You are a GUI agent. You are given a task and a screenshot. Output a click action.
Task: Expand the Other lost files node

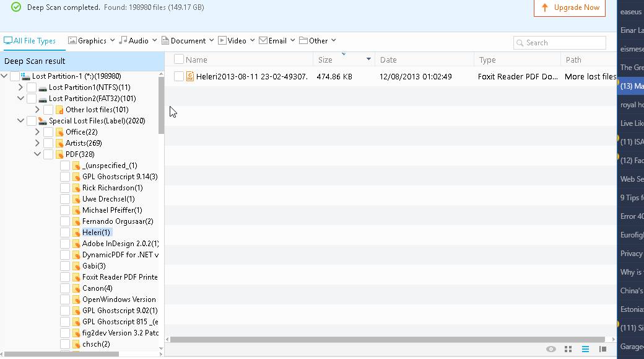(x=37, y=110)
